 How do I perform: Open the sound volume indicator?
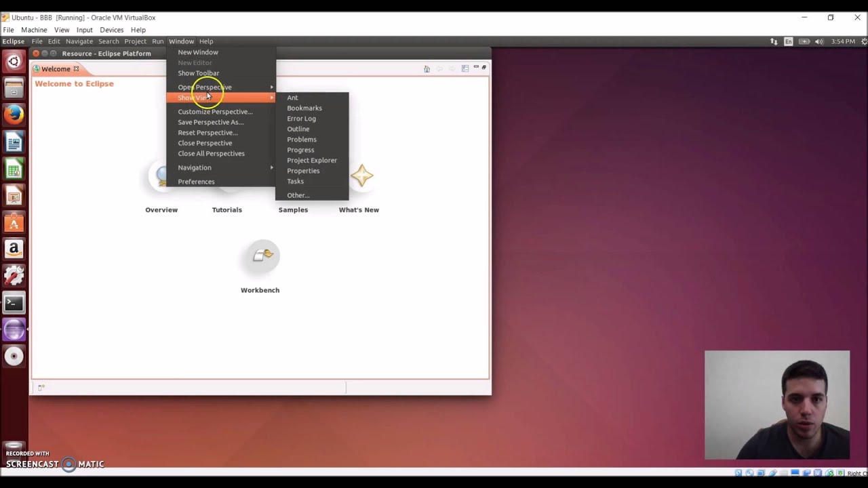point(819,41)
